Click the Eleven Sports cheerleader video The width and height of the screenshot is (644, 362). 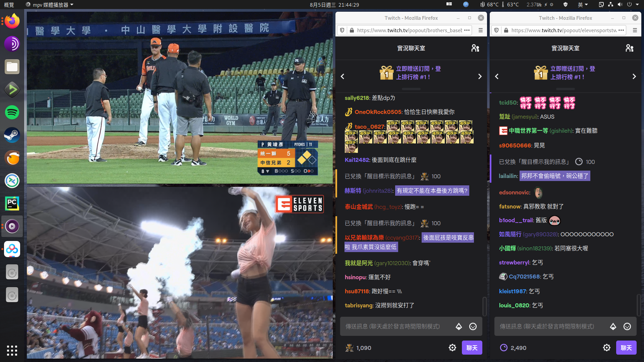[180, 273]
